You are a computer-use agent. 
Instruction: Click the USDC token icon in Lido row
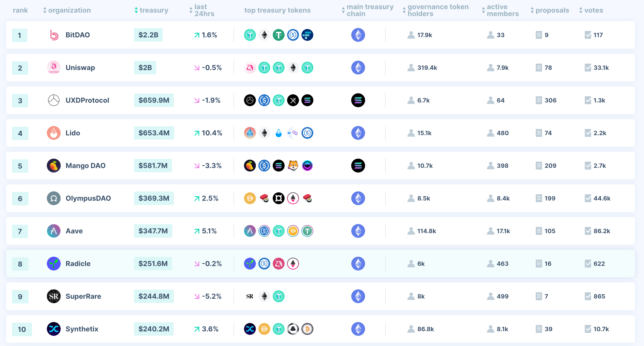tap(307, 133)
